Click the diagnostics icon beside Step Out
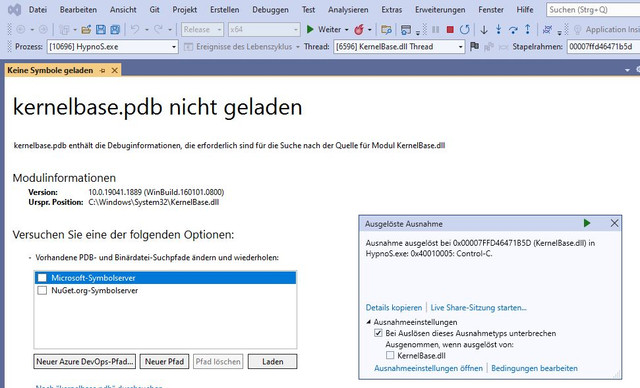 click(x=548, y=29)
